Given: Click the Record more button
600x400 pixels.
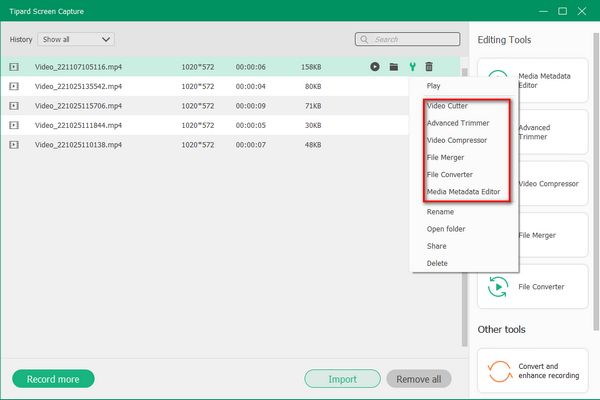Looking at the screenshot, I should (x=53, y=379).
